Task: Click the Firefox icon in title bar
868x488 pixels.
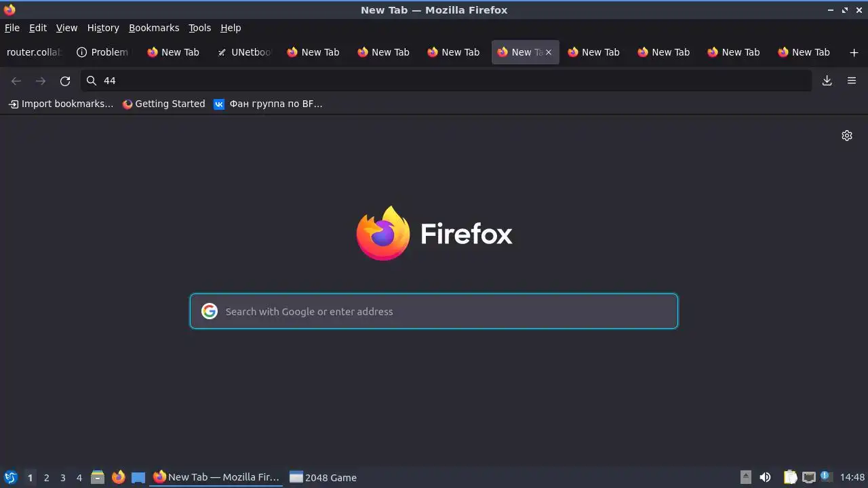Action: point(9,9)
